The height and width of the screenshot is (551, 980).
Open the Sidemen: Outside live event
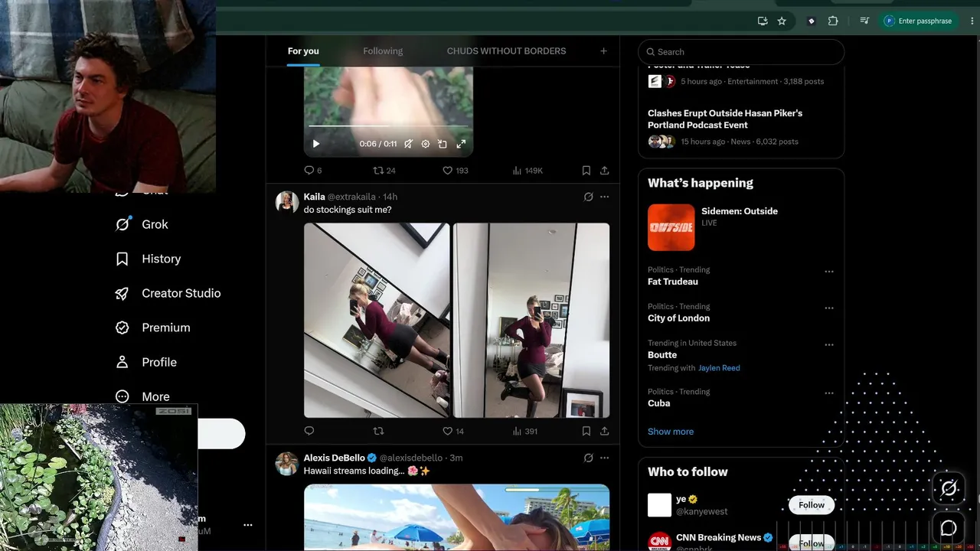(x=741, y=227)
